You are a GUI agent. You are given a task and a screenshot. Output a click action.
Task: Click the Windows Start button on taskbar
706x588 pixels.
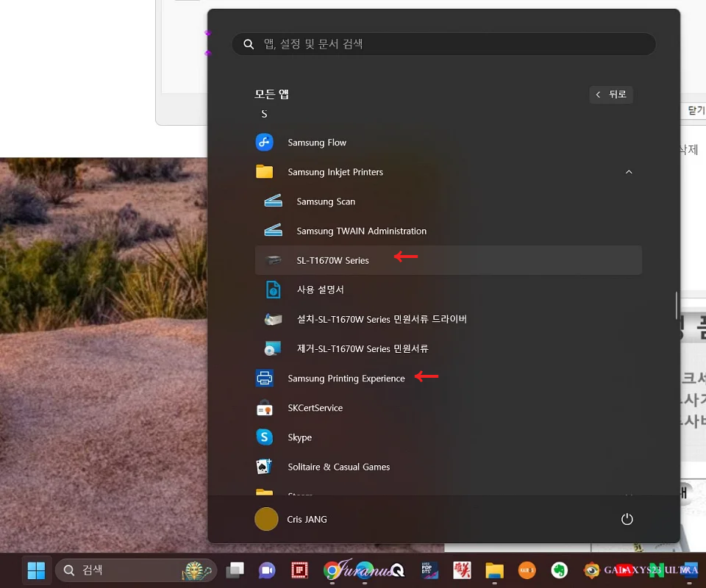coord(36,570)
